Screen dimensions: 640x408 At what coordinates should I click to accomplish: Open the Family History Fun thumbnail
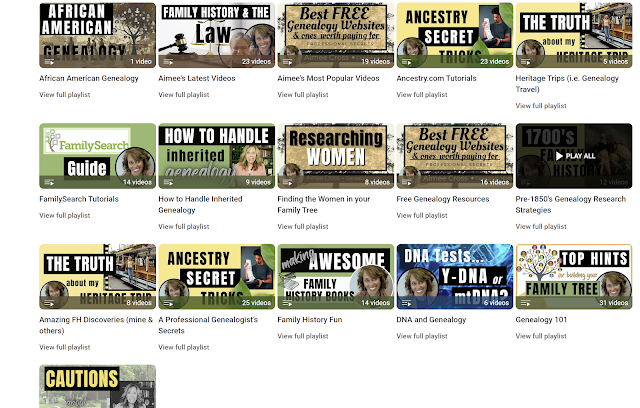click(x=336, y=277)
